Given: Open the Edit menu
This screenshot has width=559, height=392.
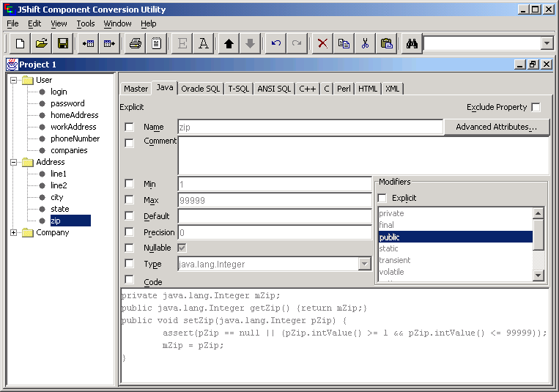Looking at the screenshot, I should pyautogui.click(x=34, y=23).
